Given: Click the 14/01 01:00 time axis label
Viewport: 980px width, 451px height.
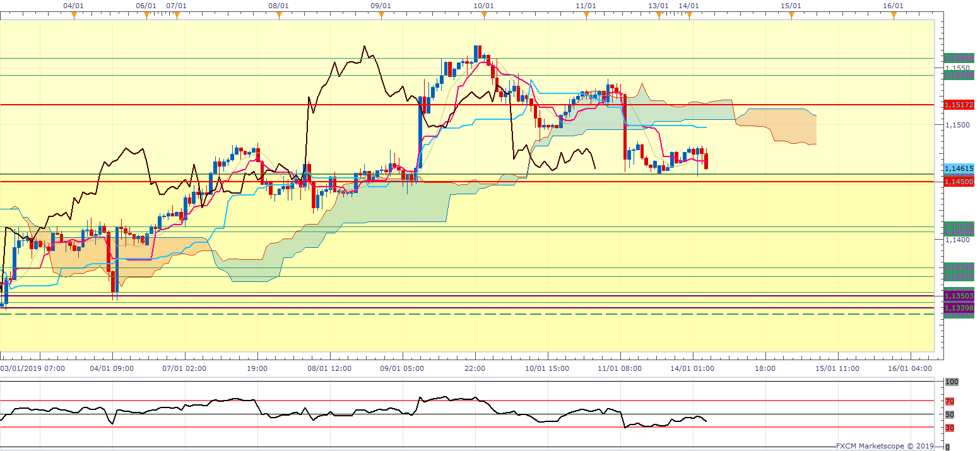Looking at the screenshot, I should (x=694, y=368).
